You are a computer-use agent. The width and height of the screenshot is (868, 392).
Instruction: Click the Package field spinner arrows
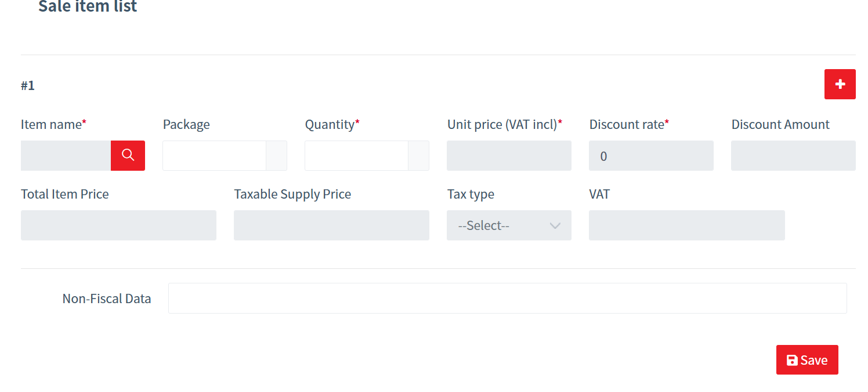point(277,156)
